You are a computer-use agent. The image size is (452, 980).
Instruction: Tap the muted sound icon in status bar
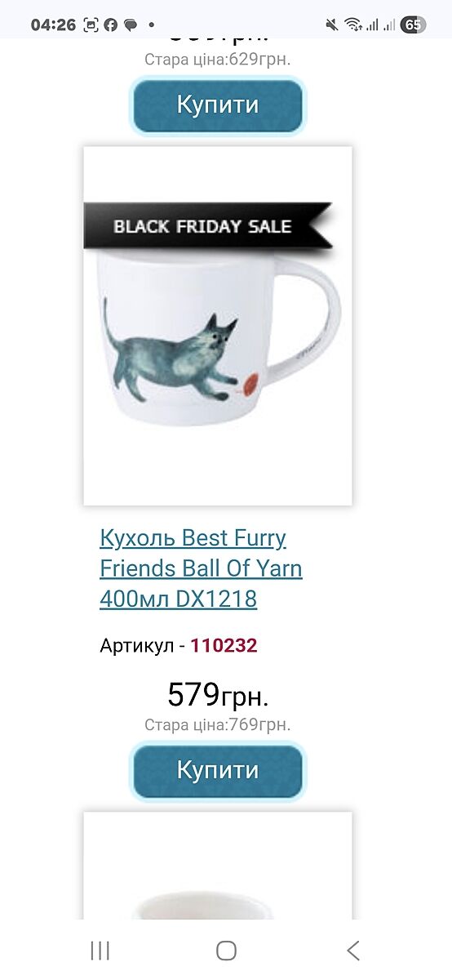[x=331, y=24]
